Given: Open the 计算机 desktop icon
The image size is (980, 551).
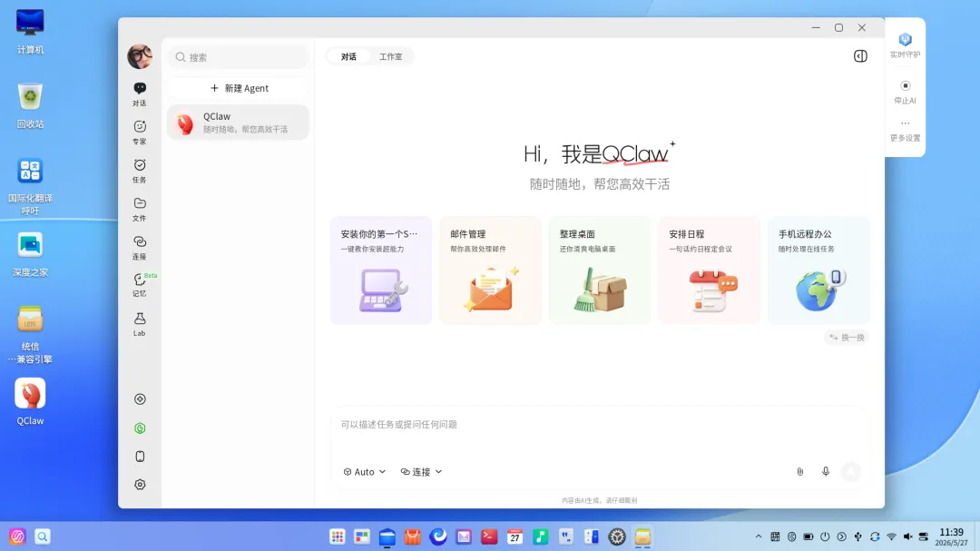Looking at the screenshot, I should [x=30, y=31].
